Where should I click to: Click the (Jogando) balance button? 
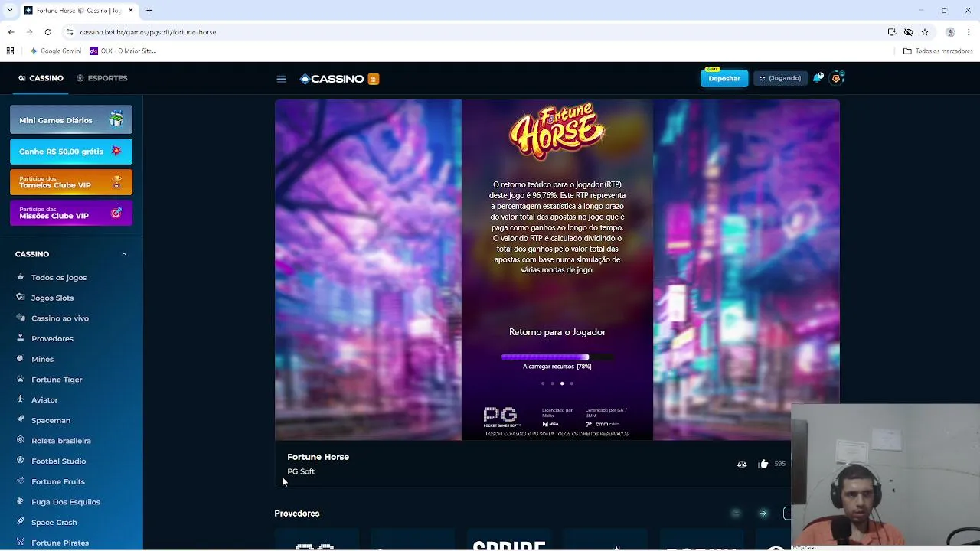[x=780, y=78]
